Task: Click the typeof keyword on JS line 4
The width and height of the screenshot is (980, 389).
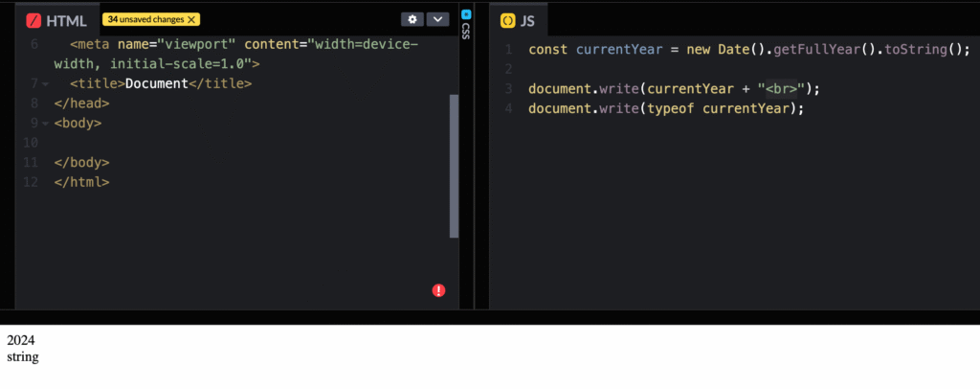Action: pyautogui.click(x=675, y=108)
